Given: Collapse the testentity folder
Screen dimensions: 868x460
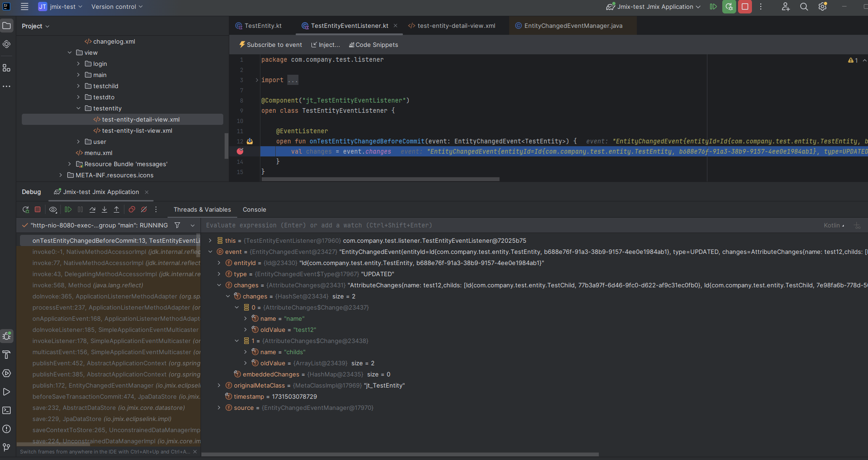Looking at the screenshot, I should click(78, 108).
